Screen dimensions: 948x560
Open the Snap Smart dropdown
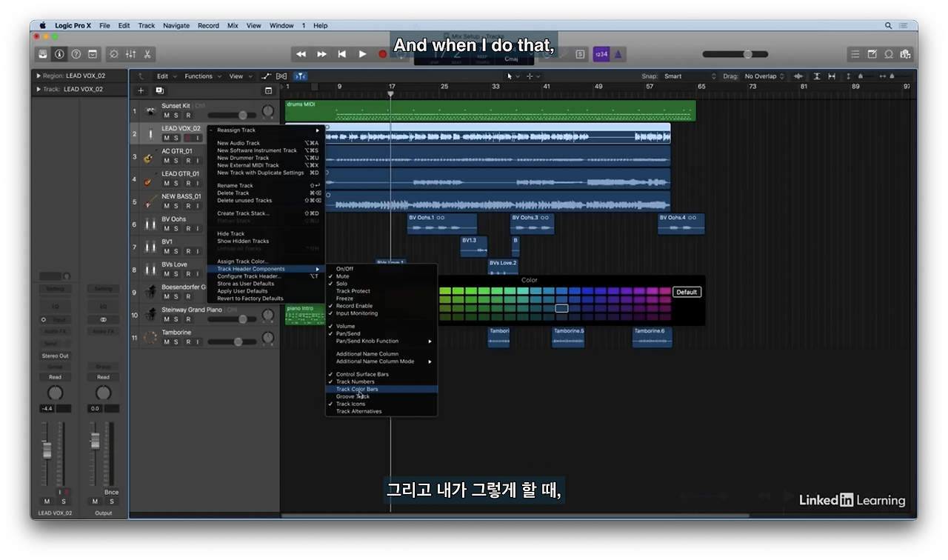(690, 76)
